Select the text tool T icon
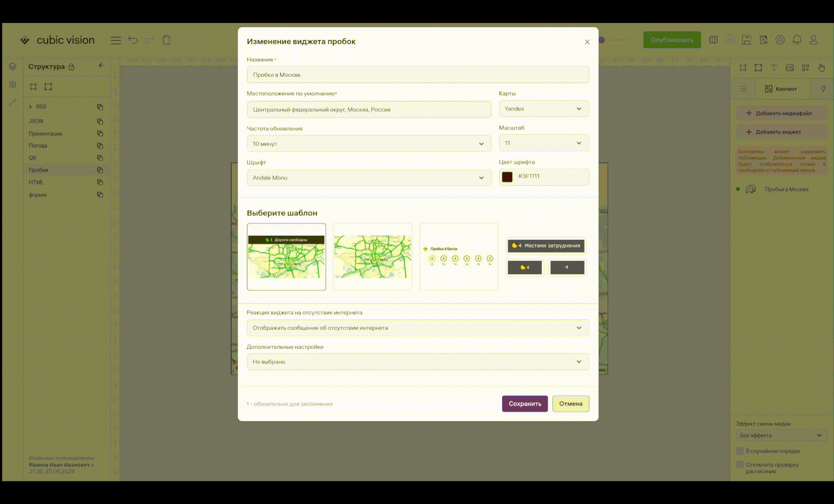 coord(774,68)
